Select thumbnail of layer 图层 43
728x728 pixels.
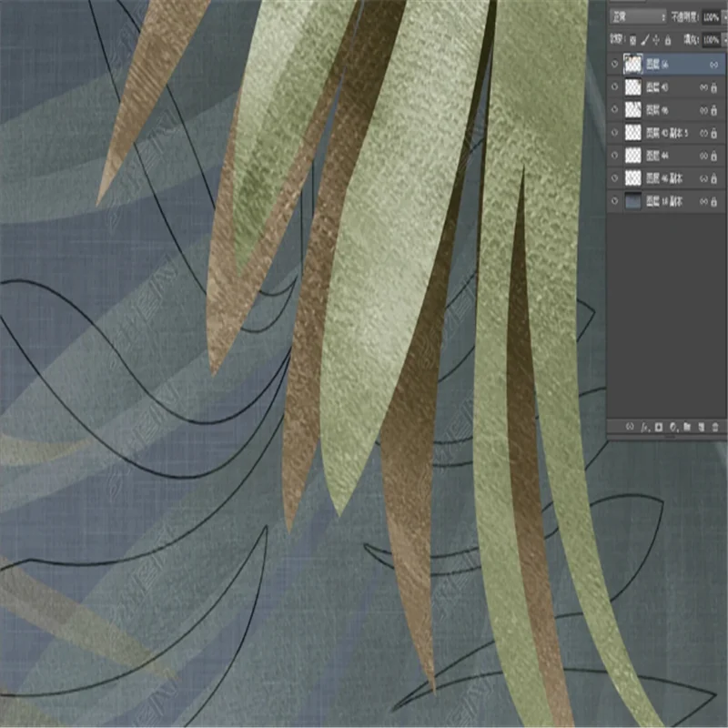tap(632, 86)
